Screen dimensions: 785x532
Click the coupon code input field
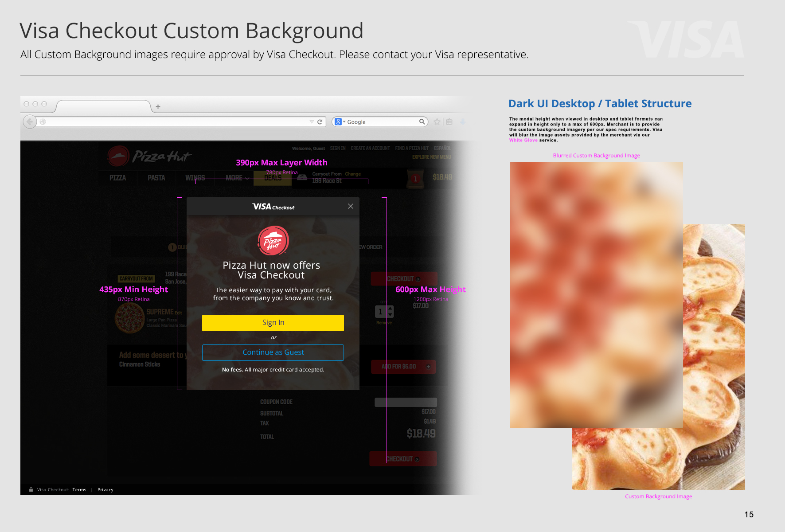pyautogui.click(x=406, y=402)
